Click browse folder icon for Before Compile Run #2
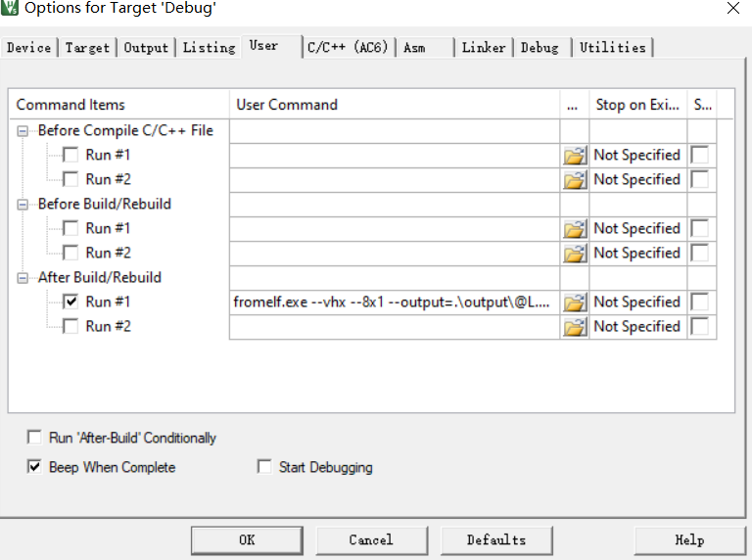The image size is (752, 560). point(575,179)
